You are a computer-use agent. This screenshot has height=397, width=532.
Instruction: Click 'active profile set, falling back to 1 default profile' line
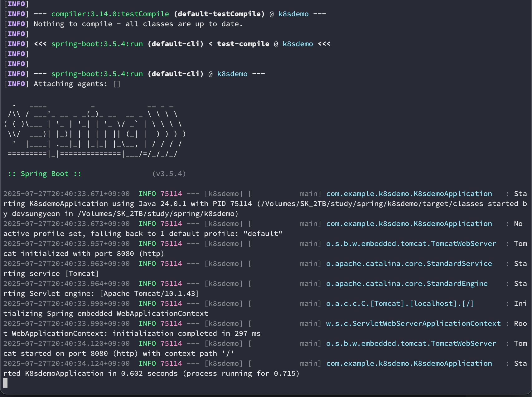[143, 234]
